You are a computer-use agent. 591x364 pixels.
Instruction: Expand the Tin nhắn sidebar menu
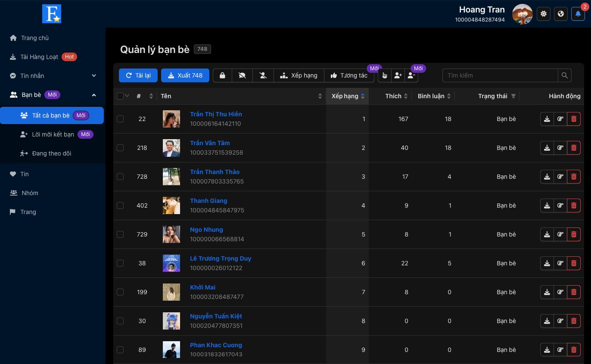point(53,76)
